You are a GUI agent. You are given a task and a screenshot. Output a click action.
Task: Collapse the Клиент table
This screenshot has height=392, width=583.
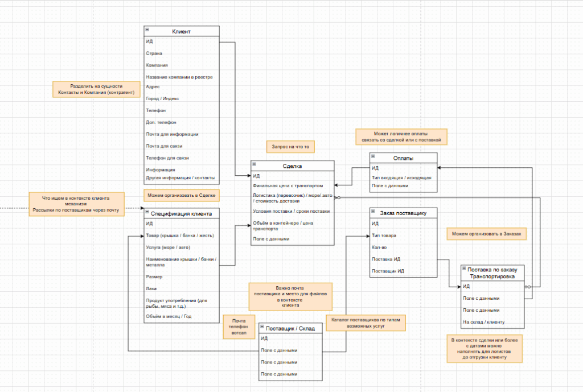coord(147,30)
